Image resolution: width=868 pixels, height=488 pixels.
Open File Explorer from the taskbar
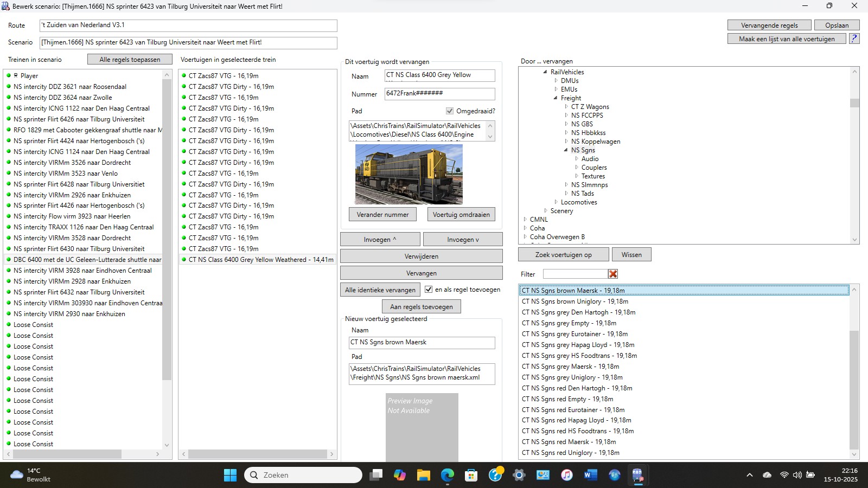(x=423, y=476)
